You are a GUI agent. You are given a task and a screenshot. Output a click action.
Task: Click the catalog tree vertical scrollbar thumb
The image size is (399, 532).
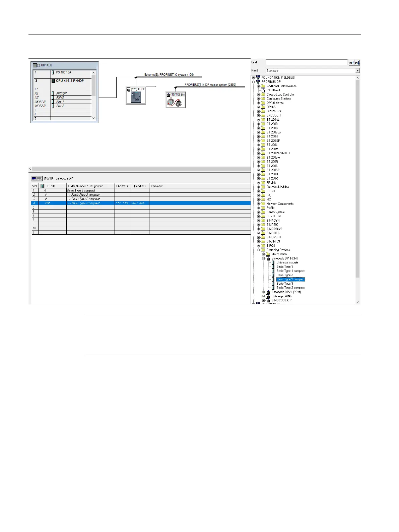(357, 178)
